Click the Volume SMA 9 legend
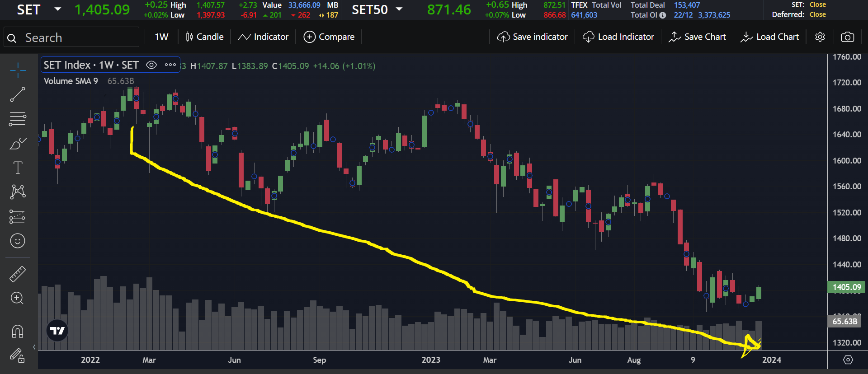 coord(71,81)
